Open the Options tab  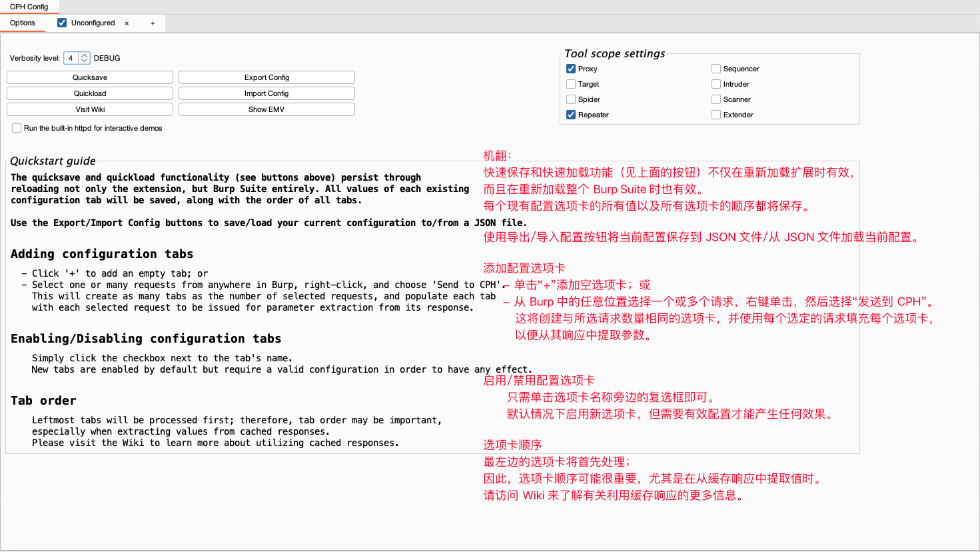23,23
